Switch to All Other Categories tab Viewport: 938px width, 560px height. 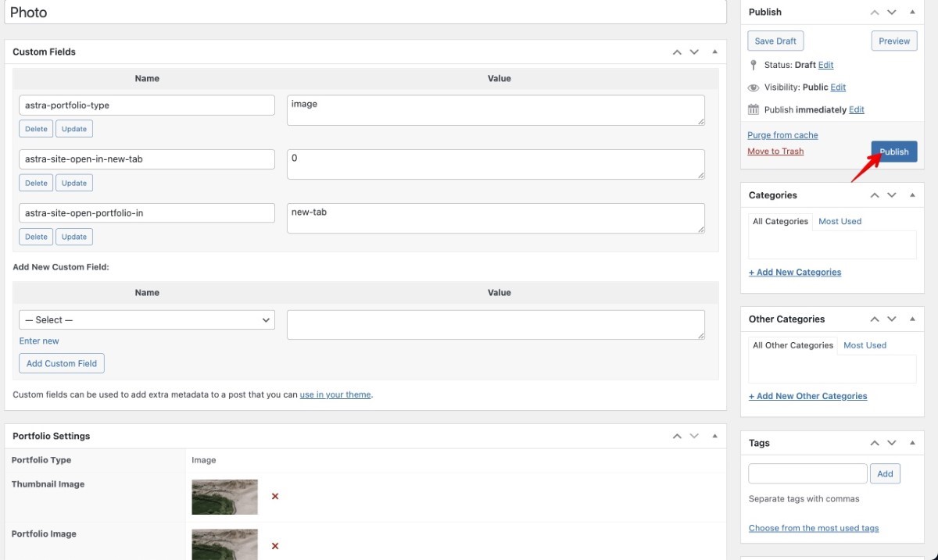tap(793, 345)
